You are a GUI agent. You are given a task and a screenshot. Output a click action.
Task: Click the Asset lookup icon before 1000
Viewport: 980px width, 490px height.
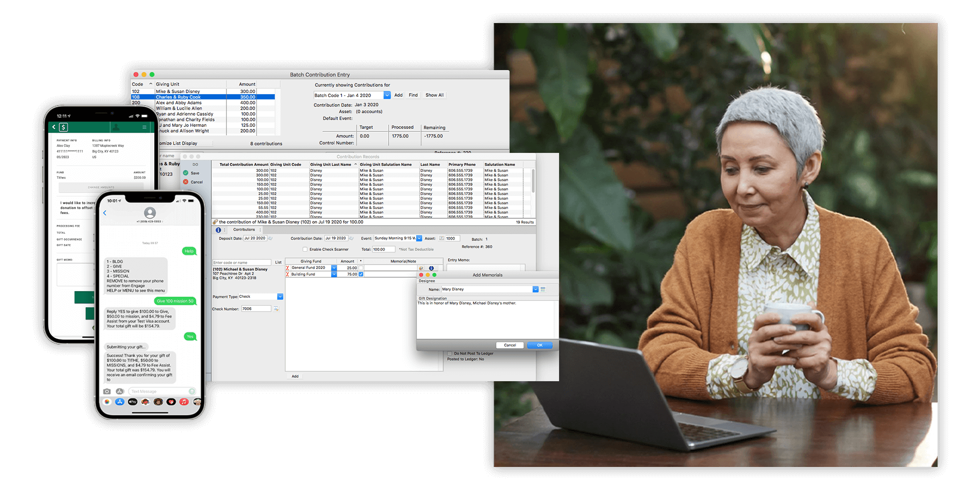tap(441, 239)
